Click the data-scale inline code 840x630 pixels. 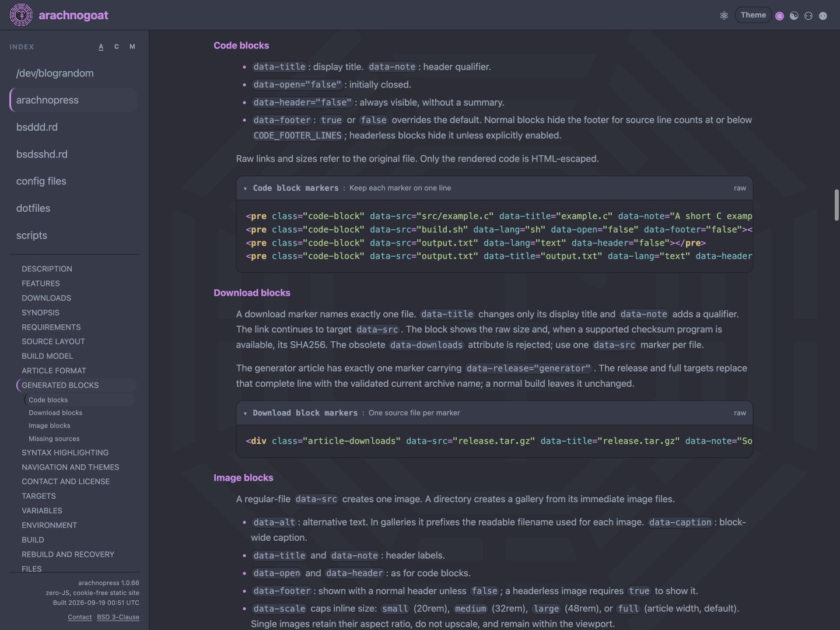pyautogui.click(x=279, y=608)
